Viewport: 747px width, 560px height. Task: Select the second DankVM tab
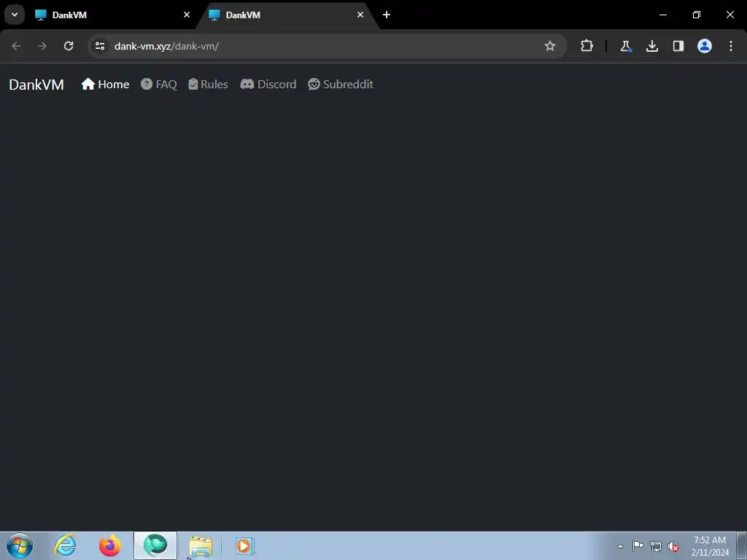286,15
